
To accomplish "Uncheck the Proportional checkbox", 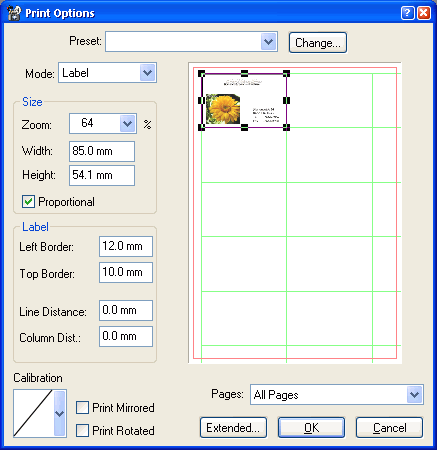I will click(28, 202).
